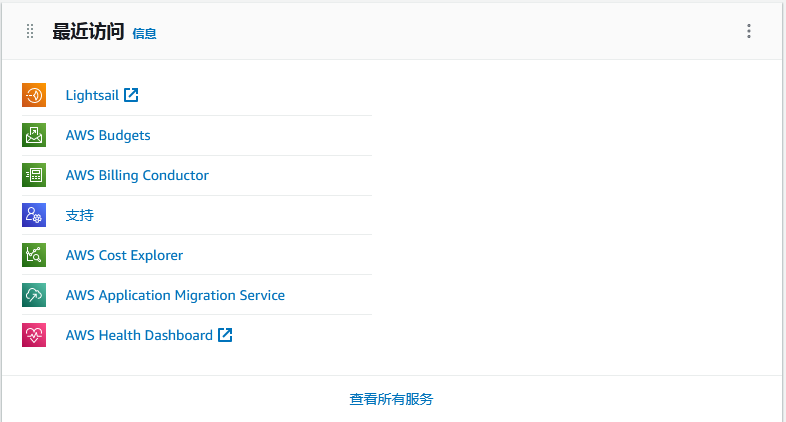
Task: Click the external-link icon next to Lightsail
Action: click(131, 95)
